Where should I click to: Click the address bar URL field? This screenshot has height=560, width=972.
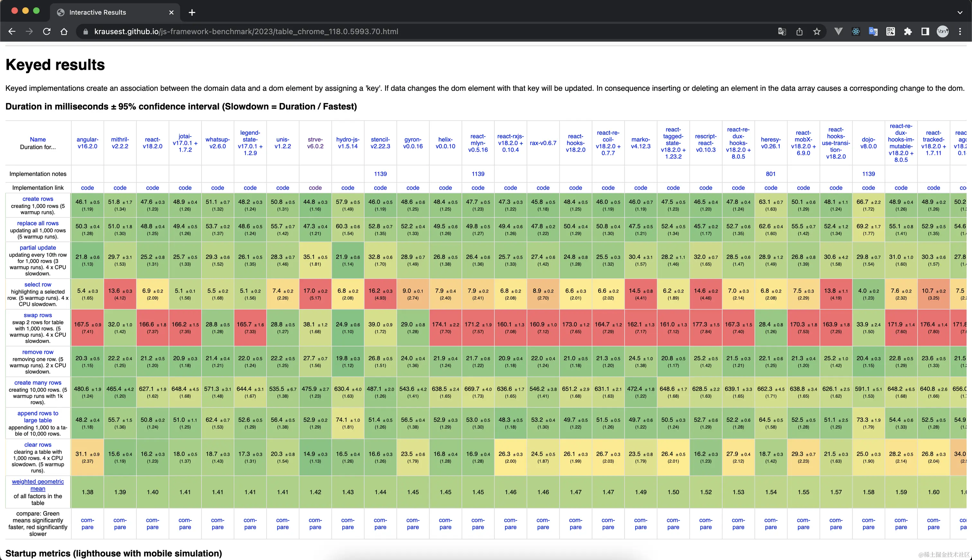pyautogui.click(x=246, y=31)
